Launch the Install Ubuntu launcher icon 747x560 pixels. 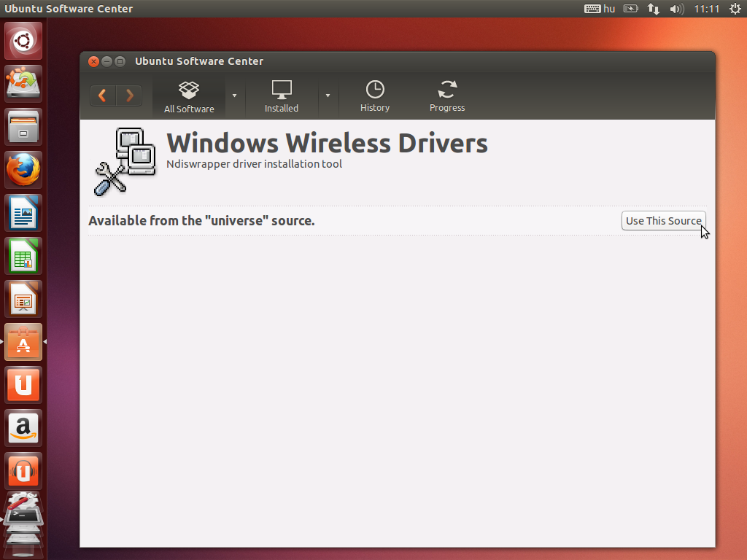(x=23, y=84)
